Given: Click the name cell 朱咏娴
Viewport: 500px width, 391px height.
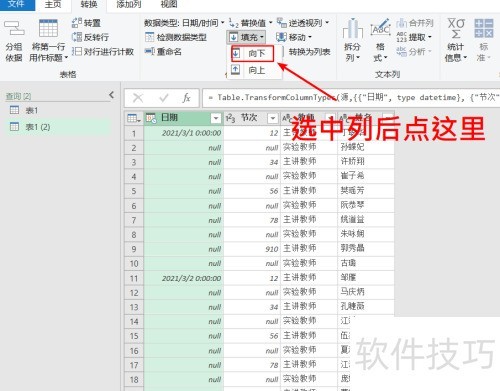Looking at the screenshot, I should [x=366, y=234].
